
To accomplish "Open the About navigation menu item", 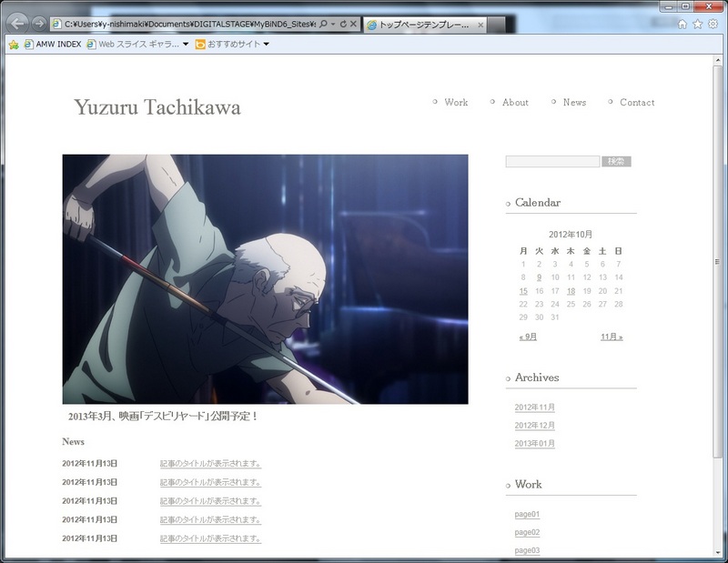I will [515, 102].
